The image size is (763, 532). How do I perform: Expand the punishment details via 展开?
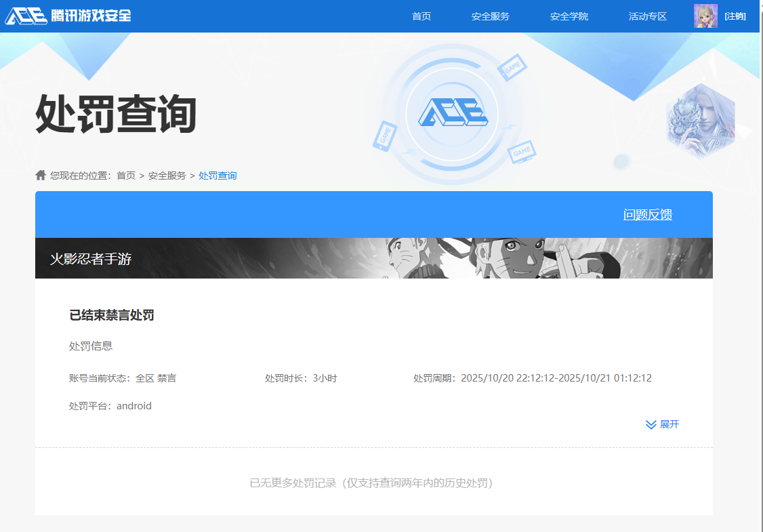667,425
